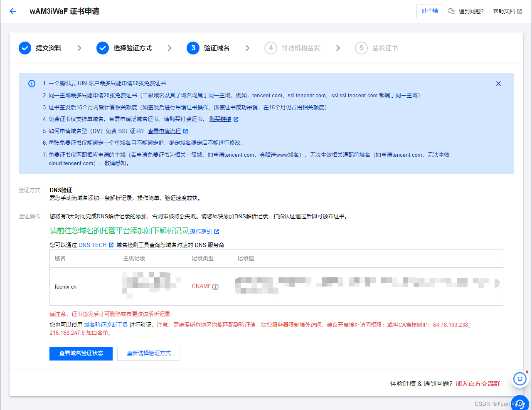Click the DNS验证 method label
This screenshot has height=410, width=532.
[x=61, y=190]
